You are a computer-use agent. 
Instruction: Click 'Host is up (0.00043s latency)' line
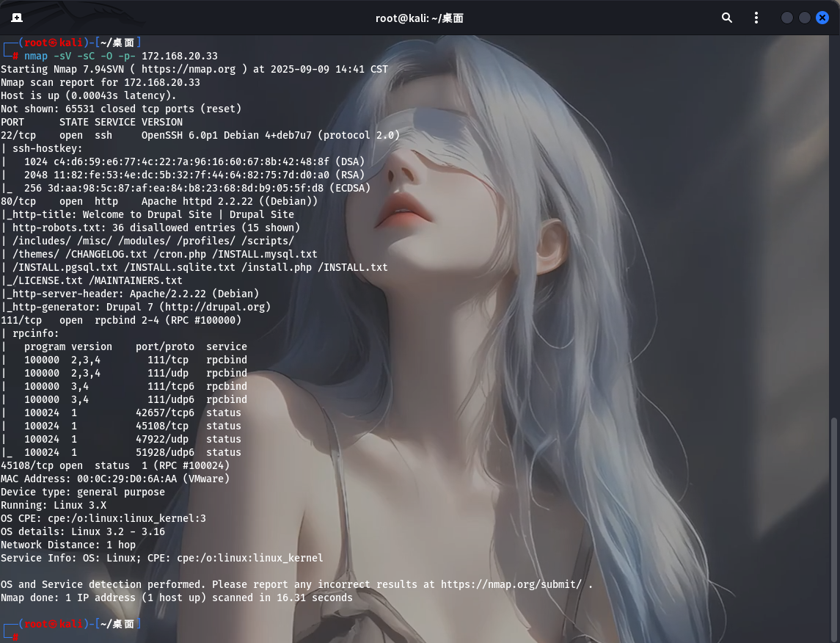click(x=88, y=96)
